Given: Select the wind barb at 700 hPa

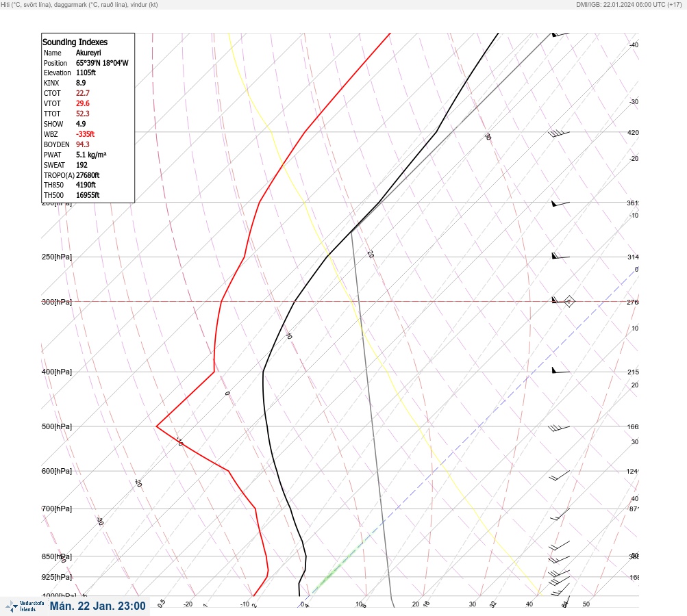Looking at the screenshot, I should point(560,514).
